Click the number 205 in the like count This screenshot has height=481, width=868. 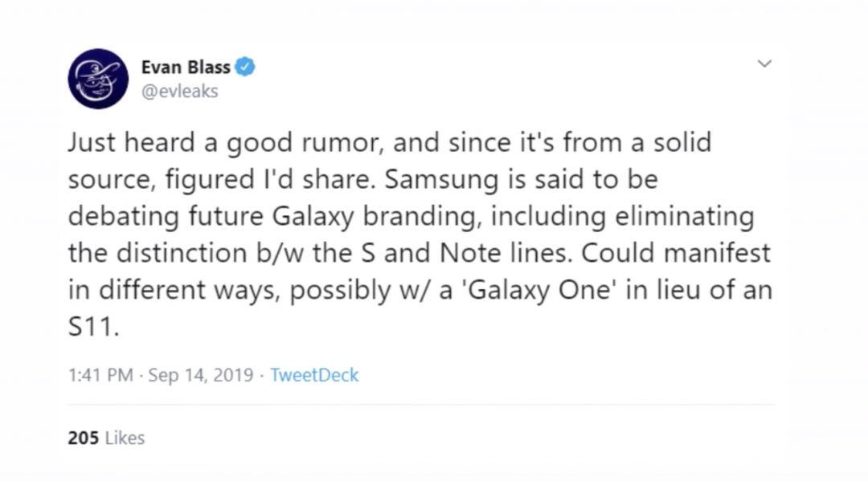pyautogui.click(x=83, y=438)
